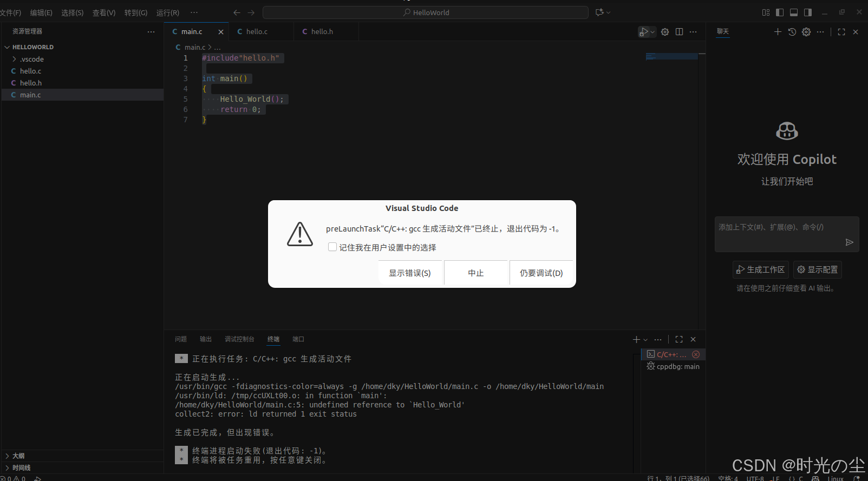Expand the .vscode folder
Viewport: 868px width, 481px height.
pyautogui.click(x=82, y=59)
